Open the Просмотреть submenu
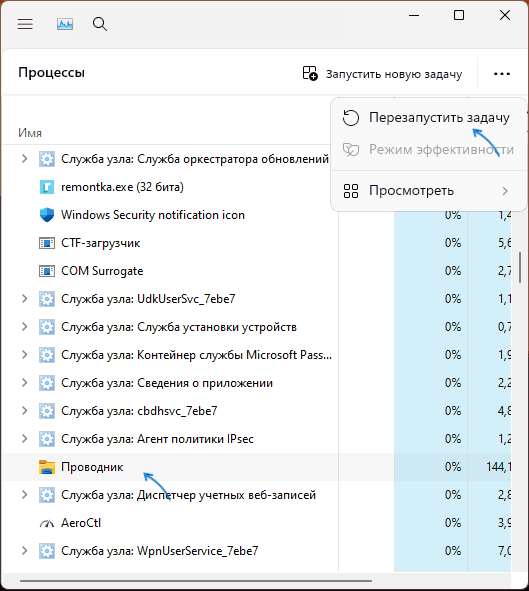The width and height of the screenshot is (529, 591). point(428,191)
